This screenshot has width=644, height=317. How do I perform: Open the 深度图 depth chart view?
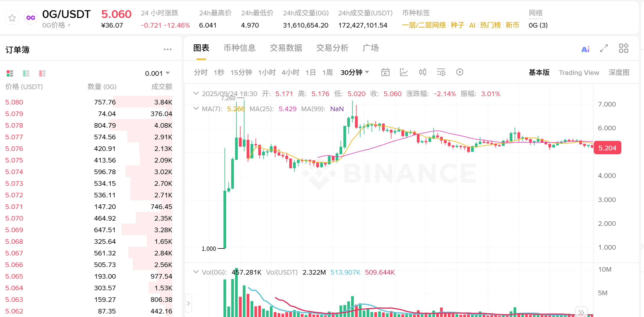pos(618,73)
